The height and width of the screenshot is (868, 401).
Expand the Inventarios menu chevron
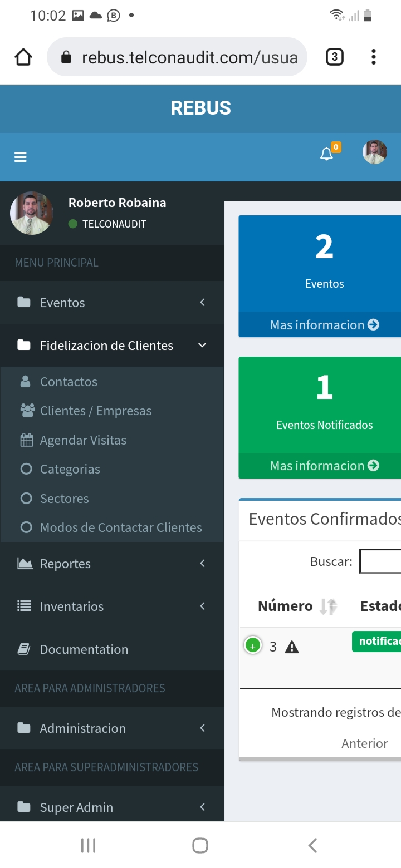tap(203, 606)
